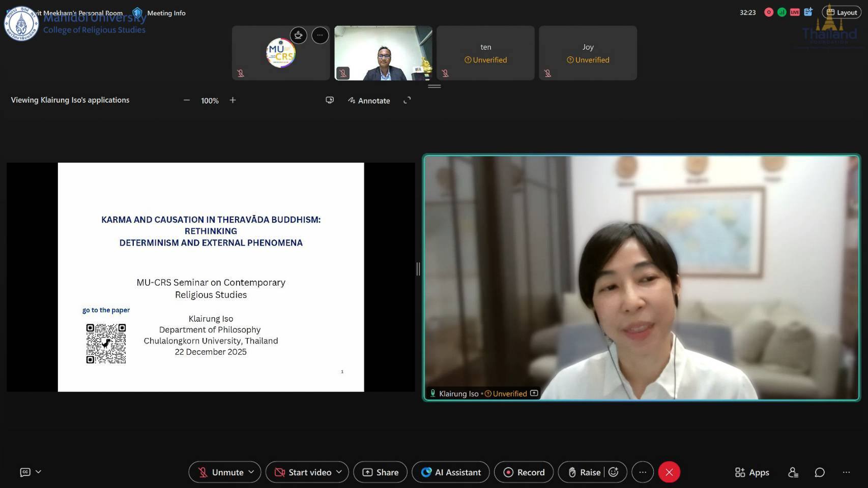Open the participants panel icon
868x488 pixels.
(x=793, y=472)
